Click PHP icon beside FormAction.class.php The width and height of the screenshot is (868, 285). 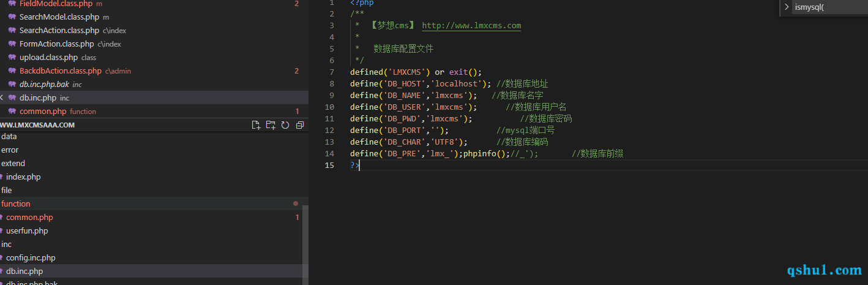(12, 44)
